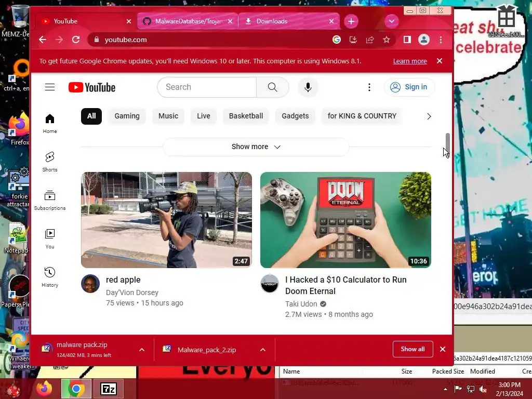This screenshot has height=399, width=532.
Task: Click the install app icon in address bar
Action: coord(353,39)
